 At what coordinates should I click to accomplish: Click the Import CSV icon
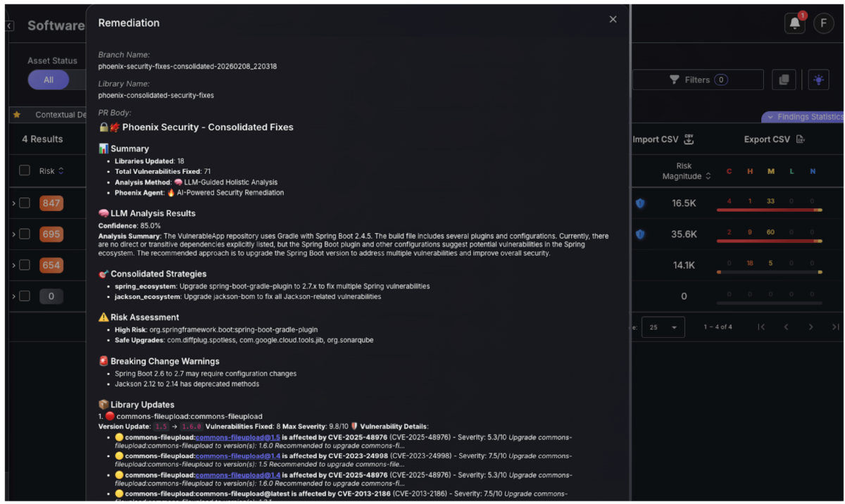tap(688, 139)
